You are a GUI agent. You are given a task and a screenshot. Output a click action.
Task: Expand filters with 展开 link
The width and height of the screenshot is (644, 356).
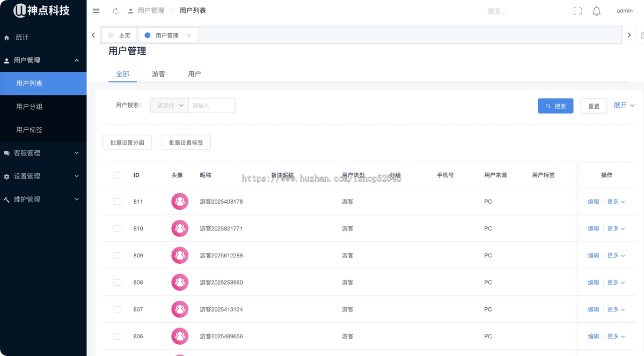pyautogui.click(x=624, y=105)
